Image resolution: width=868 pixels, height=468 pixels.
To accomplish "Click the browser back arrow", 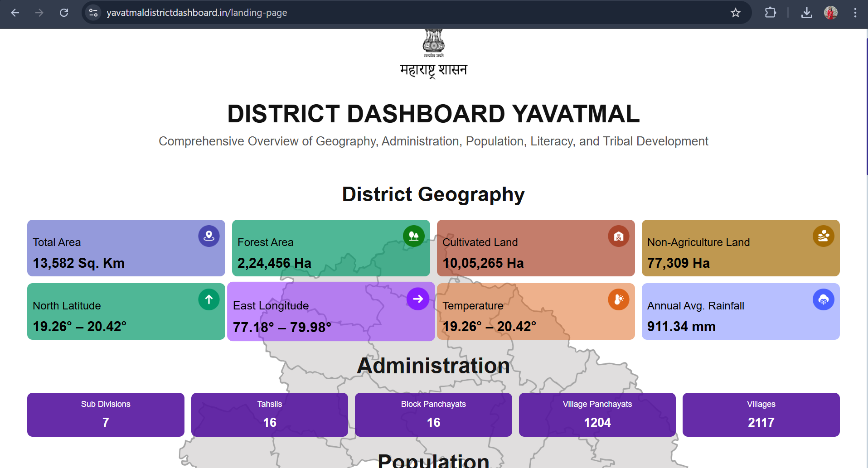I will [x=15, y=13].
